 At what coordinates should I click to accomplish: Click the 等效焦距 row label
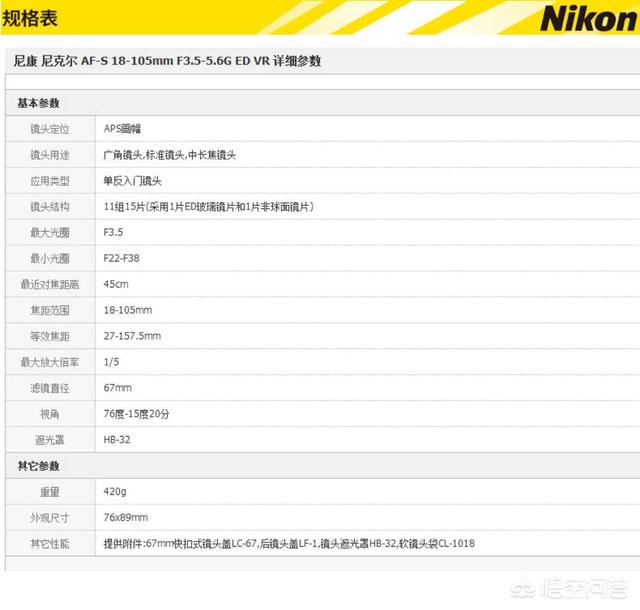coord(50,336)
